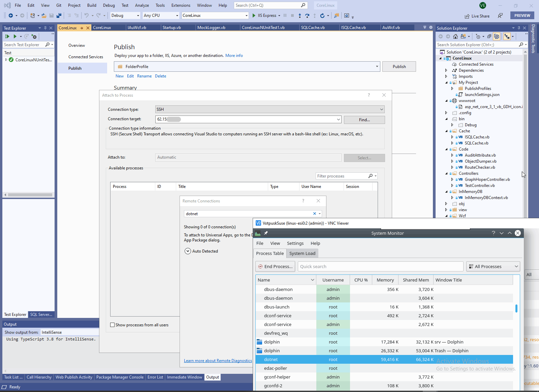Screen dimensions: 539x392
Task: Open Learn more about Remote Diagnostics link
Action: click(218, 361)
